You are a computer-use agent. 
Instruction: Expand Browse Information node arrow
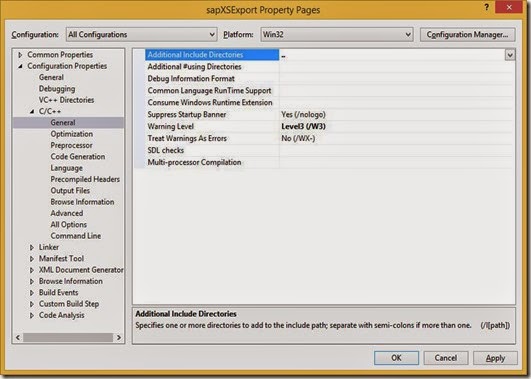point(32,281)
